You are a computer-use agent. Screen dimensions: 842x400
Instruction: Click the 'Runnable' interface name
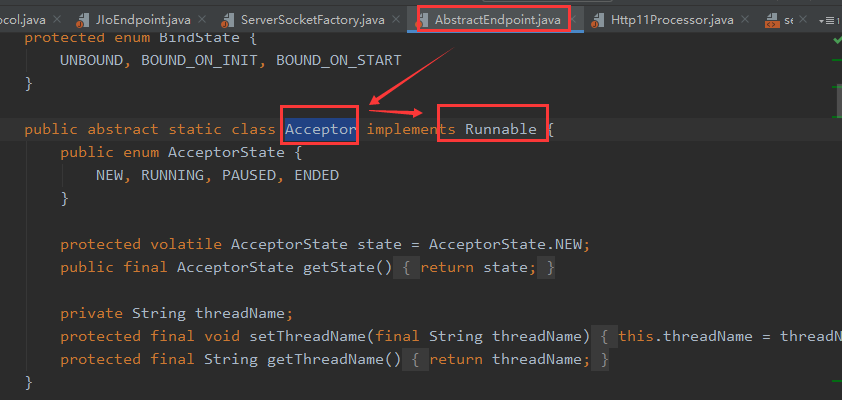click(x=500, y=129)
